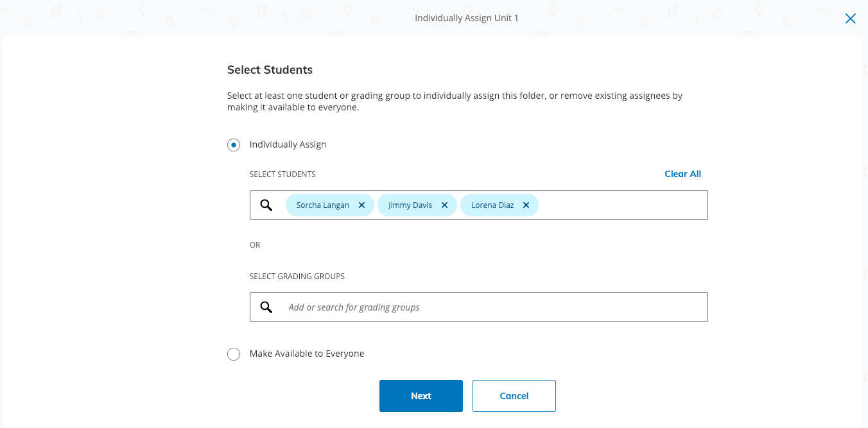
Task: Click the magnifier icon in grading groups field
Action: (266, 307)
